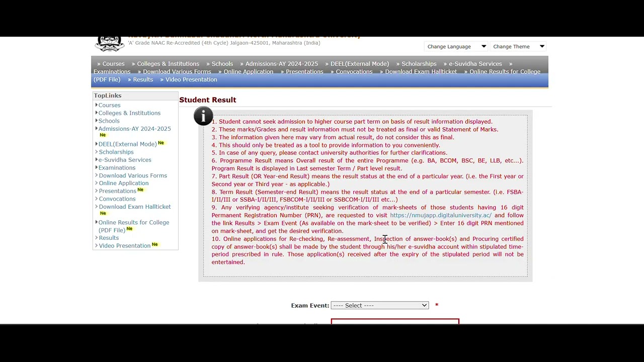Image resolution: width=644 pixels, height=362 pixels.
Task: Click arrow bullet before Results in sidebar
Action: 97,237
